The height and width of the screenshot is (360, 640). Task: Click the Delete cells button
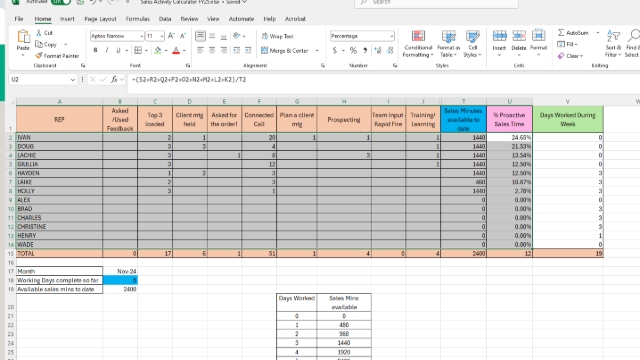point(519,42)
